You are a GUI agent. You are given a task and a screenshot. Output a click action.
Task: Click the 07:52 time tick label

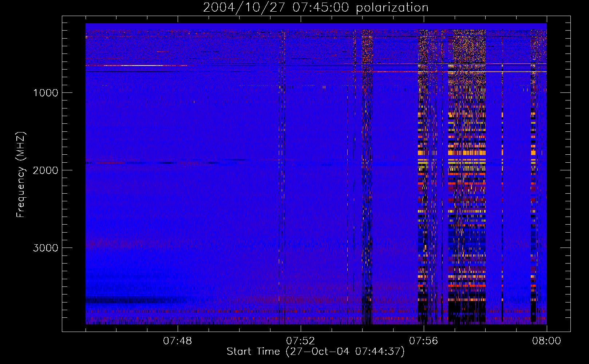300,341
